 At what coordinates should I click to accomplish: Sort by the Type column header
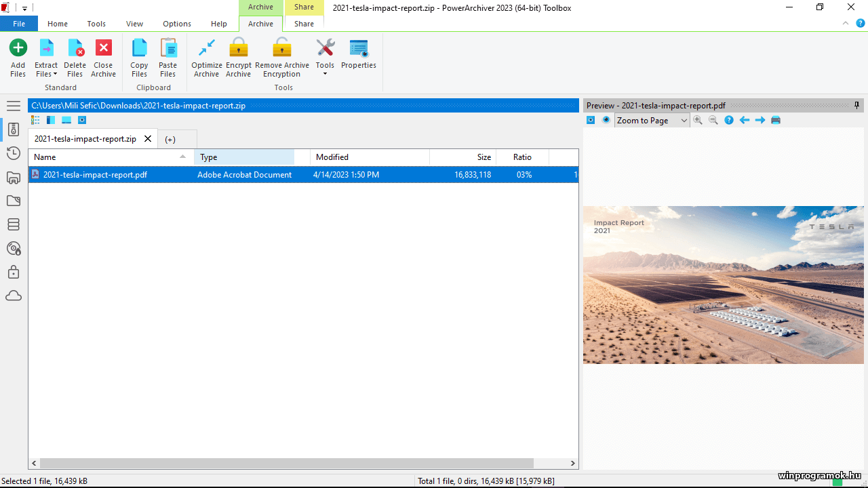coord(244,157)
